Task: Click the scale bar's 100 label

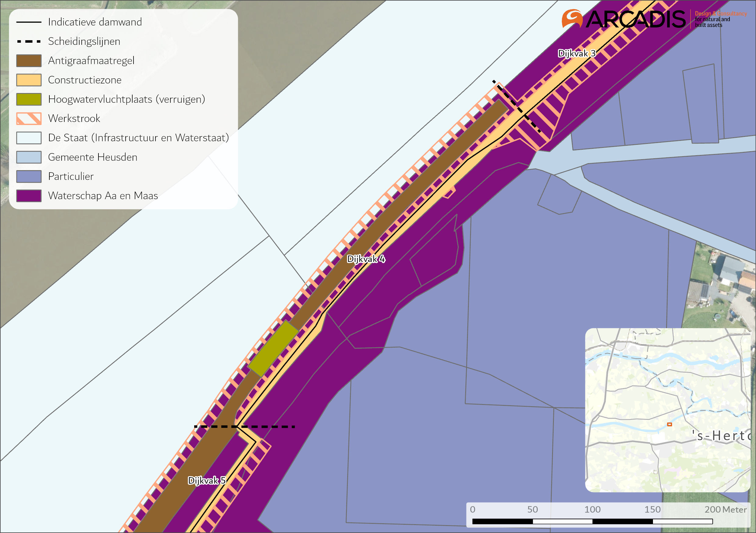Action: tap(592, 510)
